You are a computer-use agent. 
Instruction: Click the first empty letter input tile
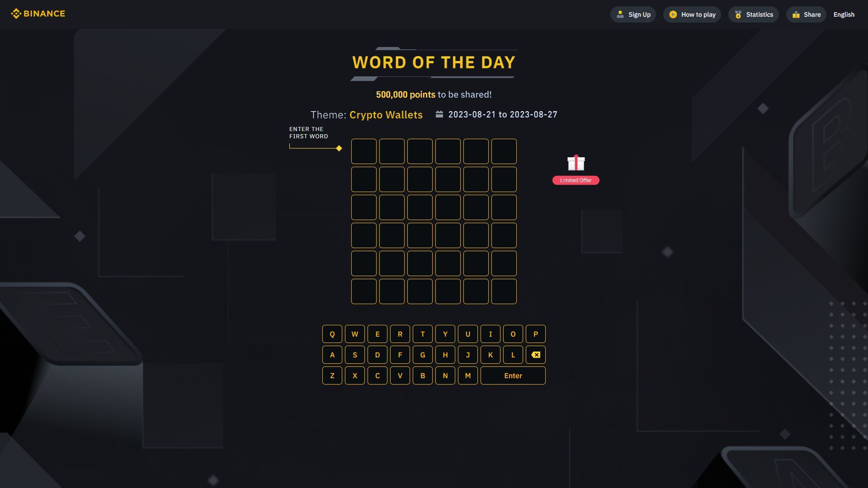point(363,151)
